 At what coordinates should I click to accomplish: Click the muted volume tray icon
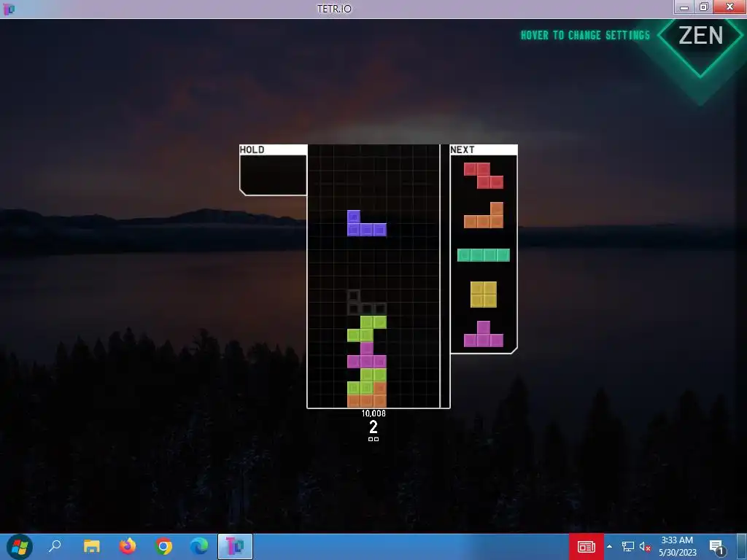645,546
